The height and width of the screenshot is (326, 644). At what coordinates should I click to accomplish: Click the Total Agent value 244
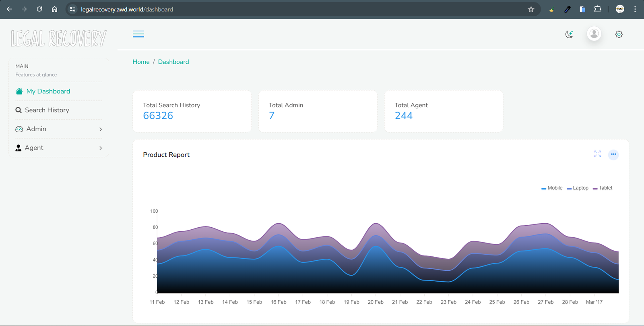(x=404, y=116)
